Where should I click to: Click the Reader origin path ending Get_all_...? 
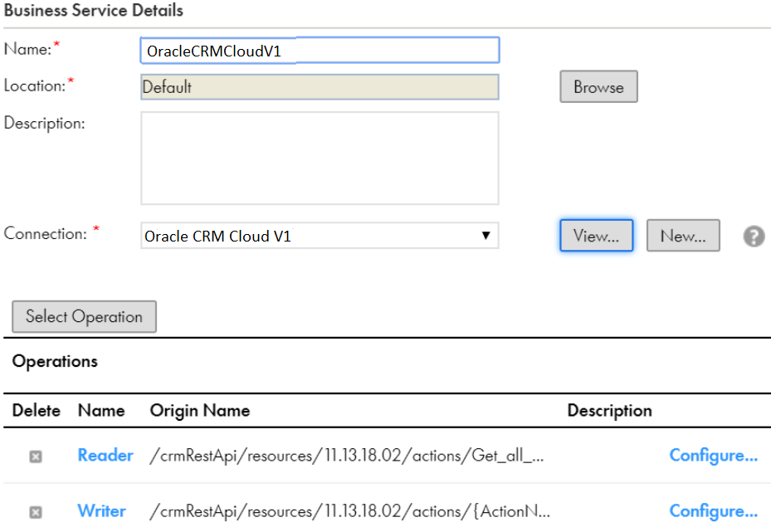(x=347, y=456)
